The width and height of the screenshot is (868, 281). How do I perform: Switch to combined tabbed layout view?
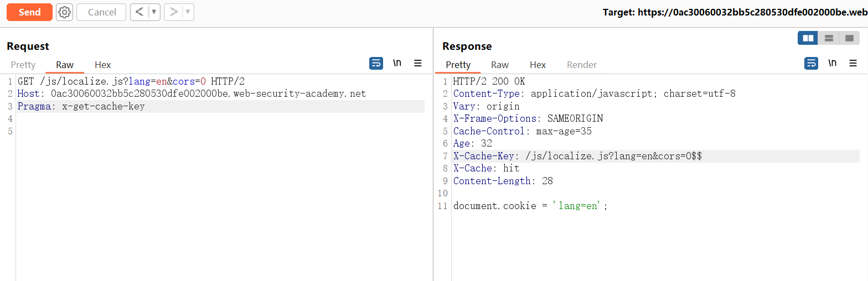coord(849,38)
